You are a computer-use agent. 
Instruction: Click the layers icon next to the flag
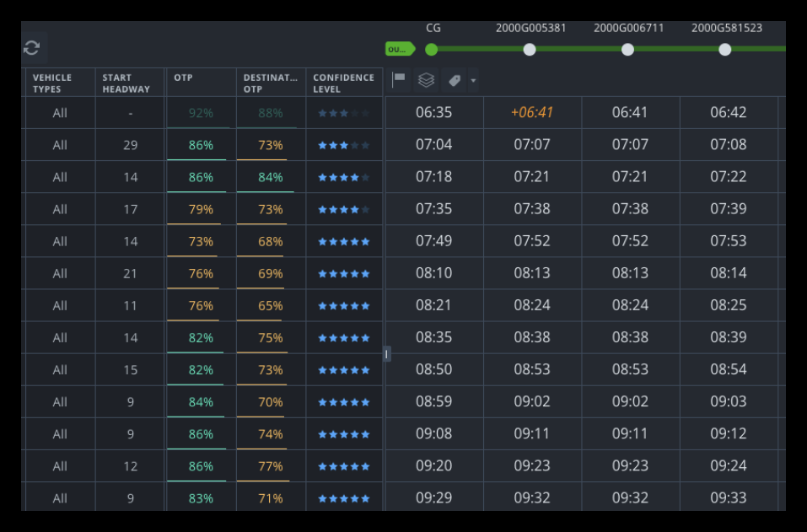(427, 80)
